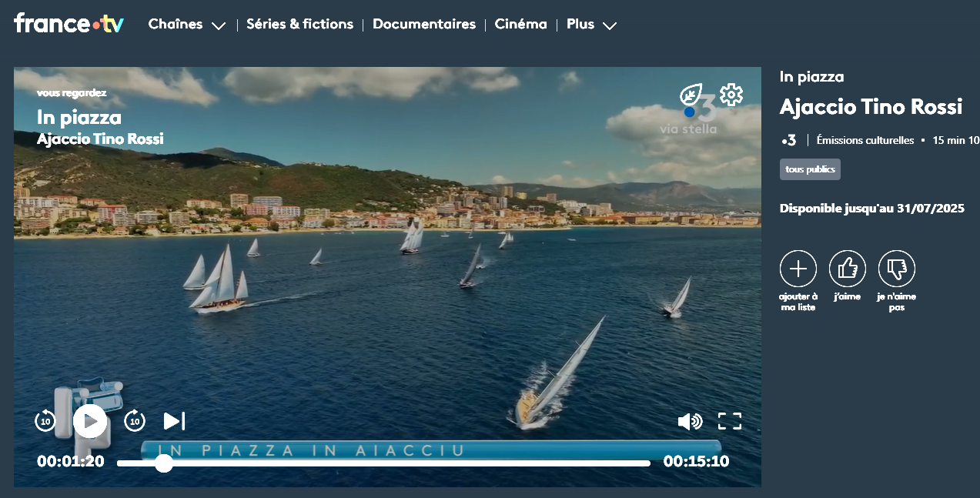The image size is (980, 498).
Task: Enter fullscreen mode
Action: (729, 421)
